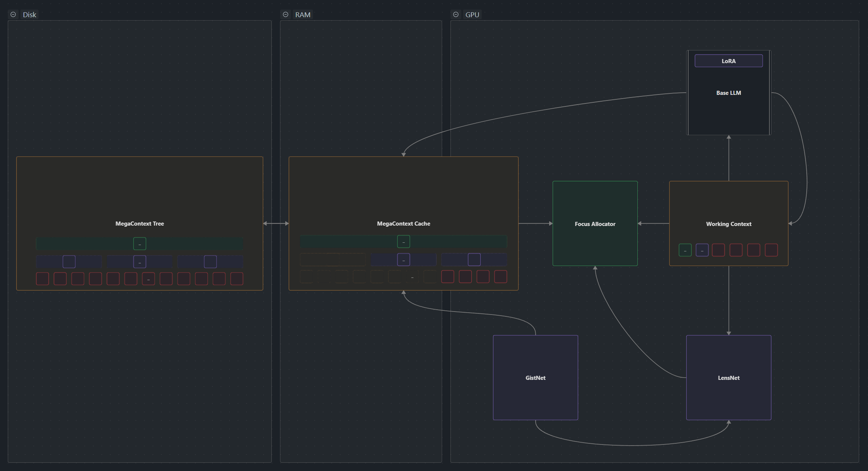Click rightmost purple square in MegaContext Cache

click(x=474, y=260)
